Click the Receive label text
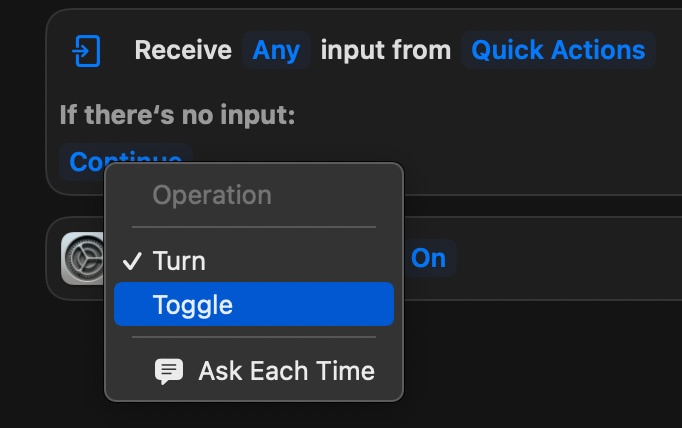Viewport: 682px width, 428px height. [183, 50]
